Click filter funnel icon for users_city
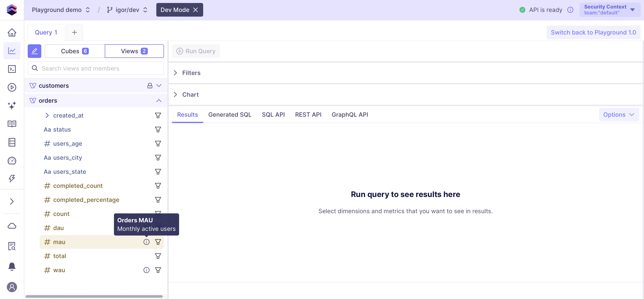 coord(158,158)
